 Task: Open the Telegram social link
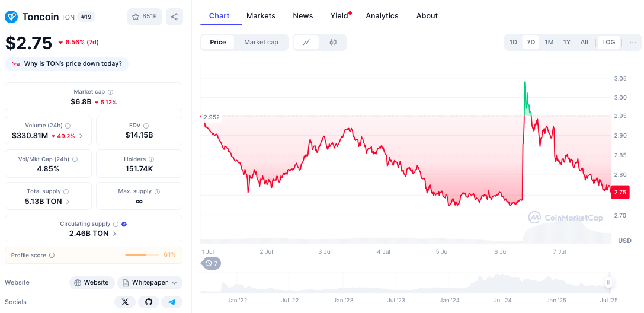click(x=172, y=302)
